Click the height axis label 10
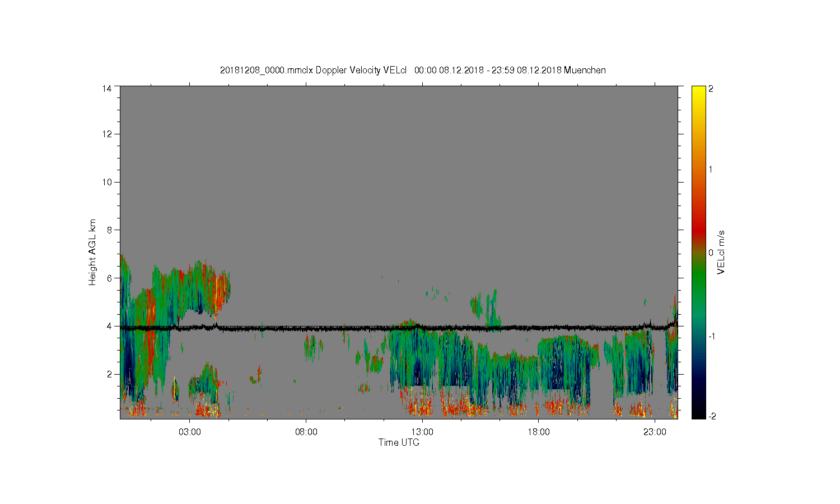 click(x=106, y=182)
